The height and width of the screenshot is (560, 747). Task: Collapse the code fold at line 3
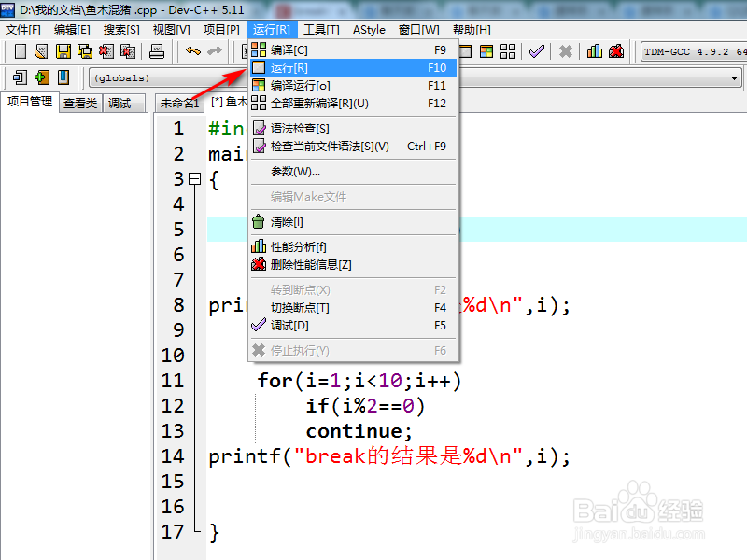194,179
